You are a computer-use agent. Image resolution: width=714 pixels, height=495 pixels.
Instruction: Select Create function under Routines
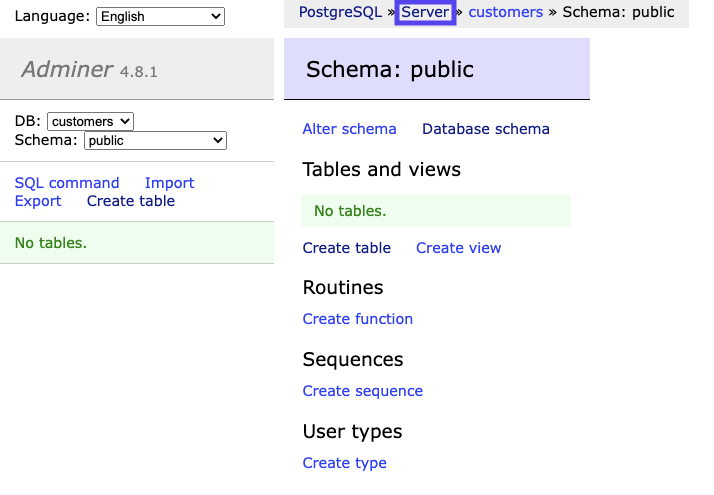point(358,319)
